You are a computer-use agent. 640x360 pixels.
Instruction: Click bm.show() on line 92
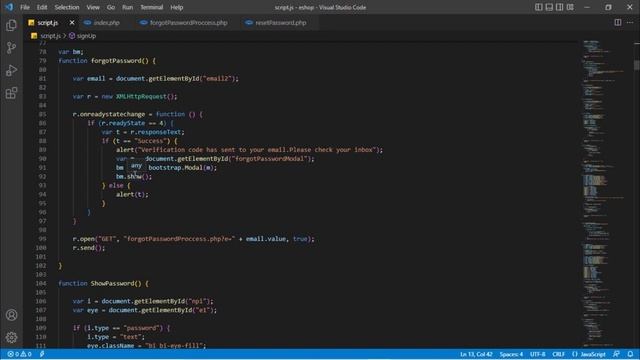coord(134,176)
